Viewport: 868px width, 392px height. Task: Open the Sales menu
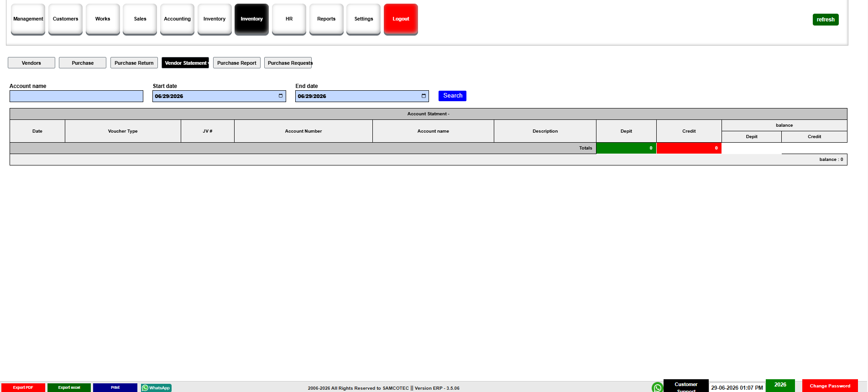pyautogui.click(x=140, y=19)
